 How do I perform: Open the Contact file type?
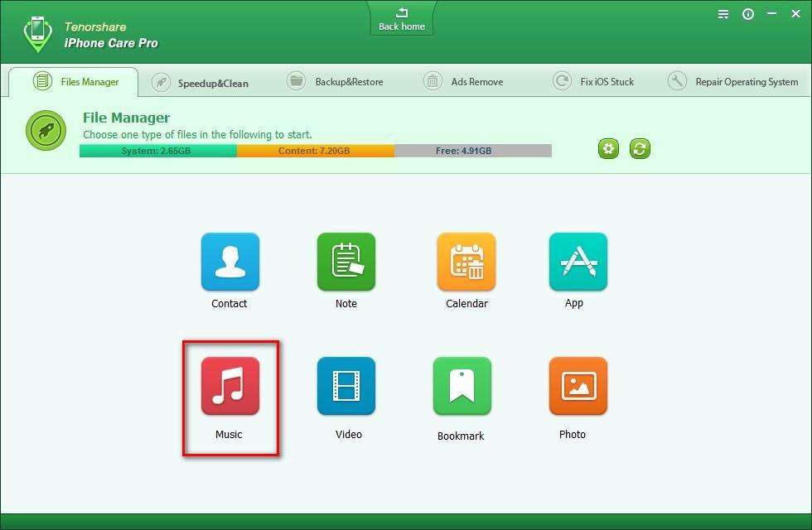(230, 262)
